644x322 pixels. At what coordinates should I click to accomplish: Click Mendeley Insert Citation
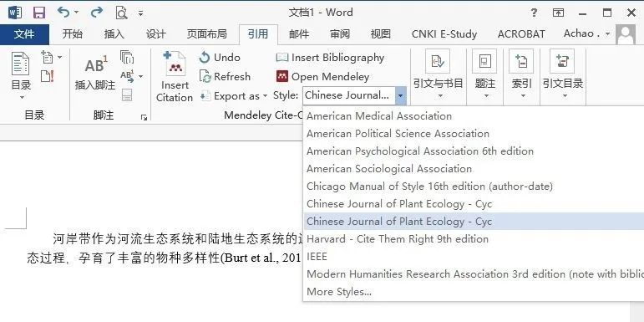[175, 77]
